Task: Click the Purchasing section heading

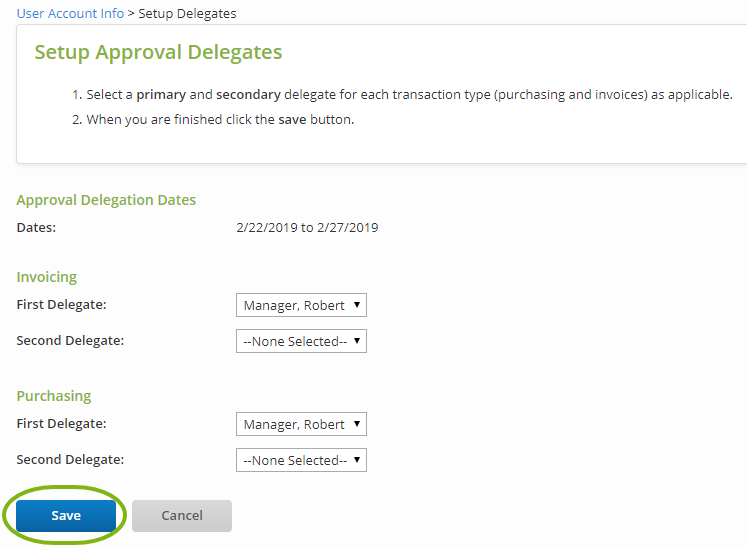Action: click(53, 396)
